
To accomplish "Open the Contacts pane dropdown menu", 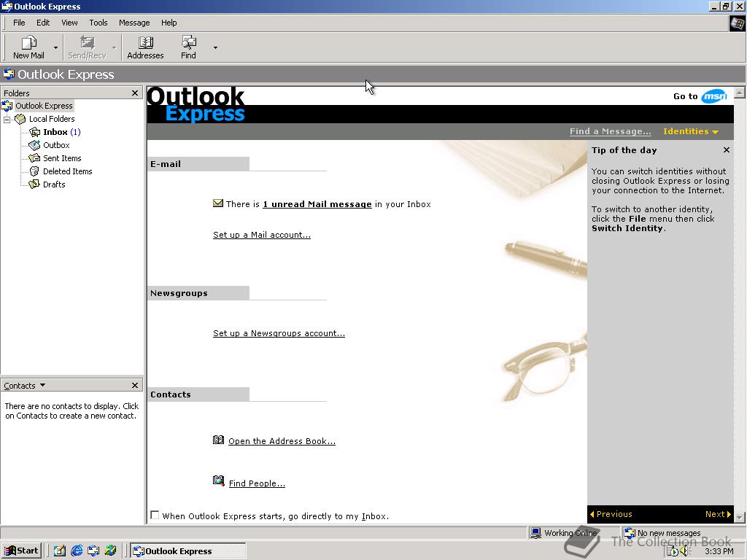I will click(x=42, y=385).
